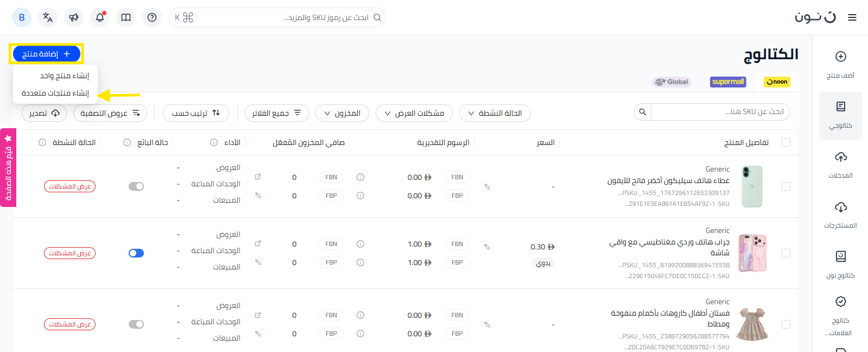868x352 pixels.
Task: Click عرض المشكلات for فستان أطفال كاروهات
Action: 70,324
